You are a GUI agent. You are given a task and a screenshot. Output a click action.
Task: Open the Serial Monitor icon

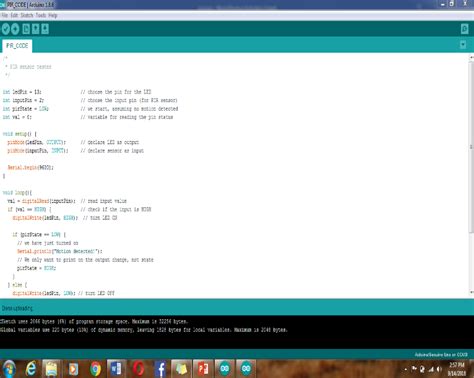coord(465,29)
